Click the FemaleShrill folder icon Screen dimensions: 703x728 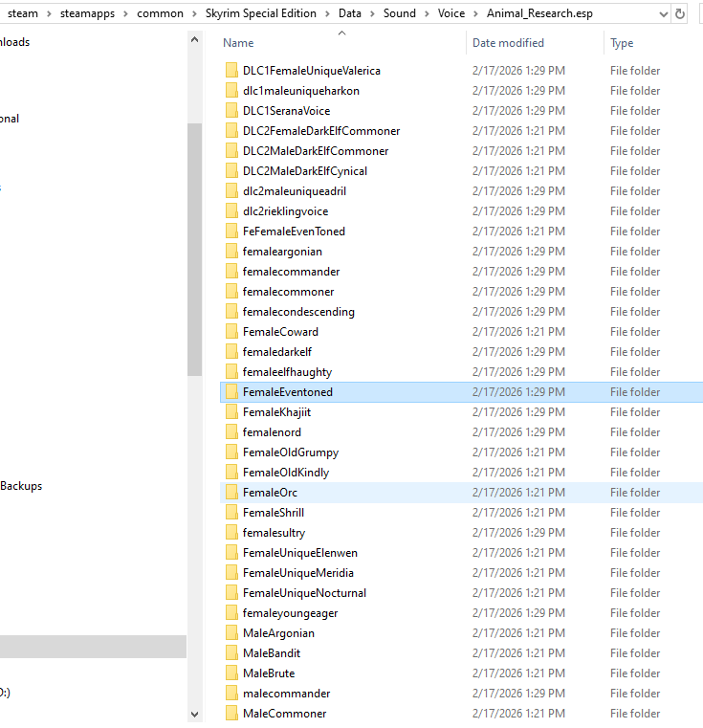pos(231,512)
